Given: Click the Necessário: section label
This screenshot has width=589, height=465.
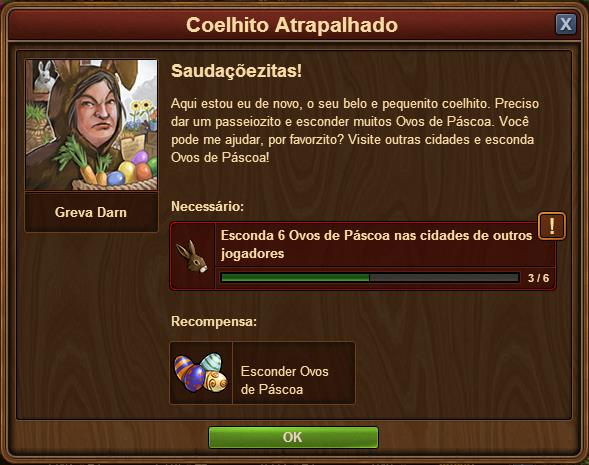Looking at the screenshot, I should [x=207, y=206].
